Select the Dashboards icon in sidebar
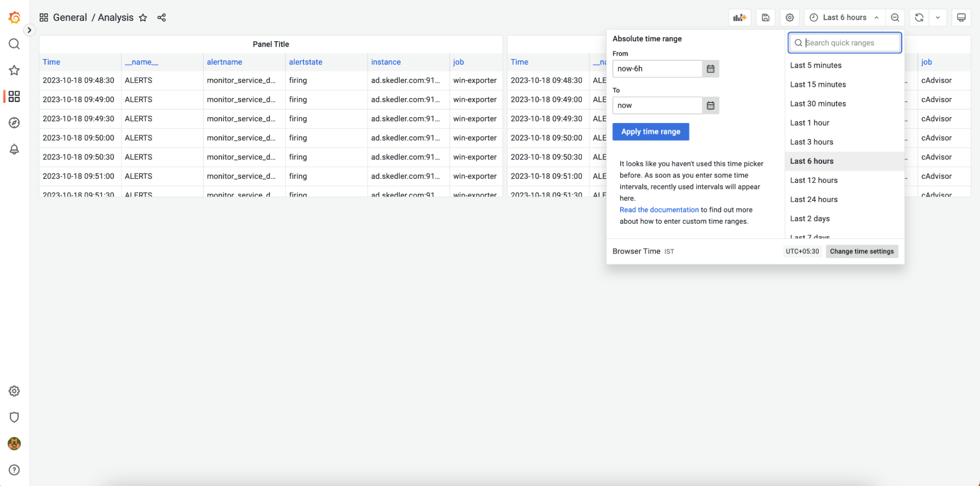Image resolution: width=980 pixels, height=486 pixels. pos(14,97)
